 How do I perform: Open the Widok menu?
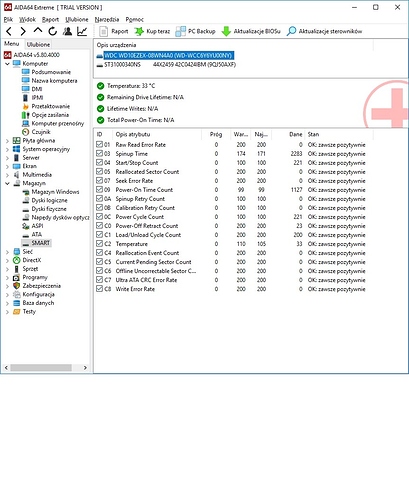27,19
